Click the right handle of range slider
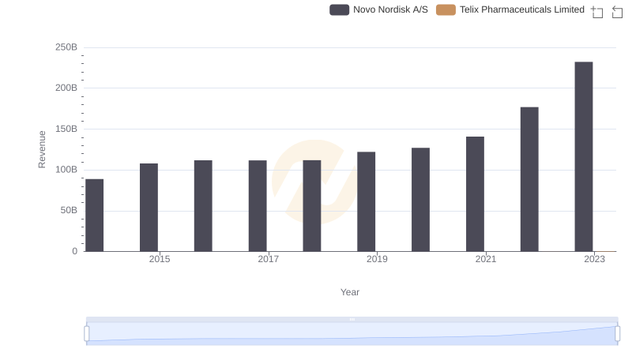 coord(617,334)
